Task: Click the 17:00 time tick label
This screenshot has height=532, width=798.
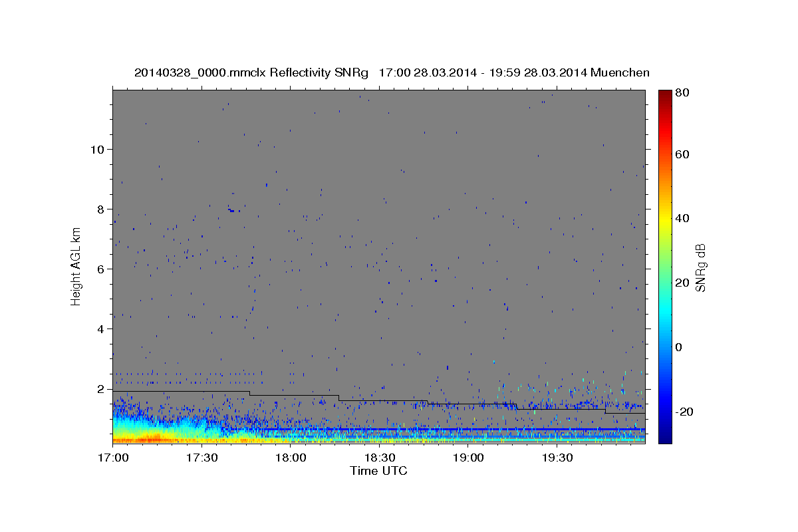Action: 112,458
